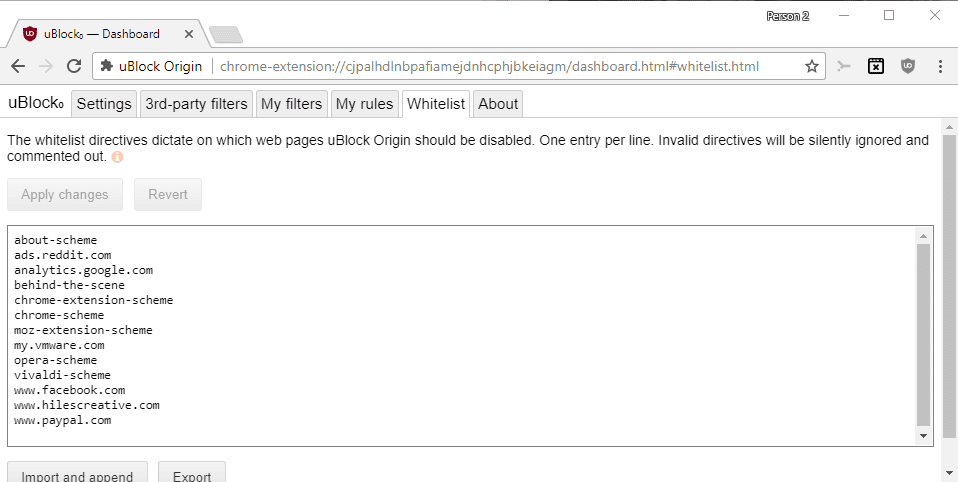The image size is (958, 482).
Task: Switch to 3rd-party filters tab
Action: pos(196,104)
